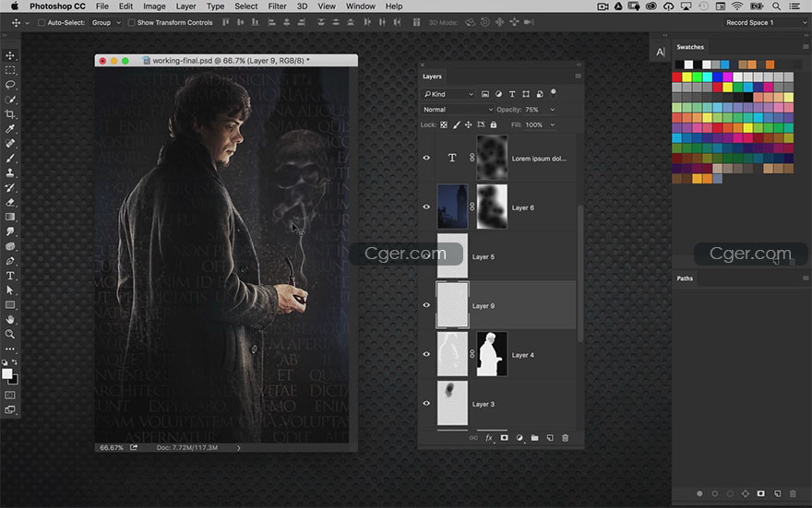Viewport: 812px width, 508px height.
Task: Select the Hand tool
Action: (10, 320)
